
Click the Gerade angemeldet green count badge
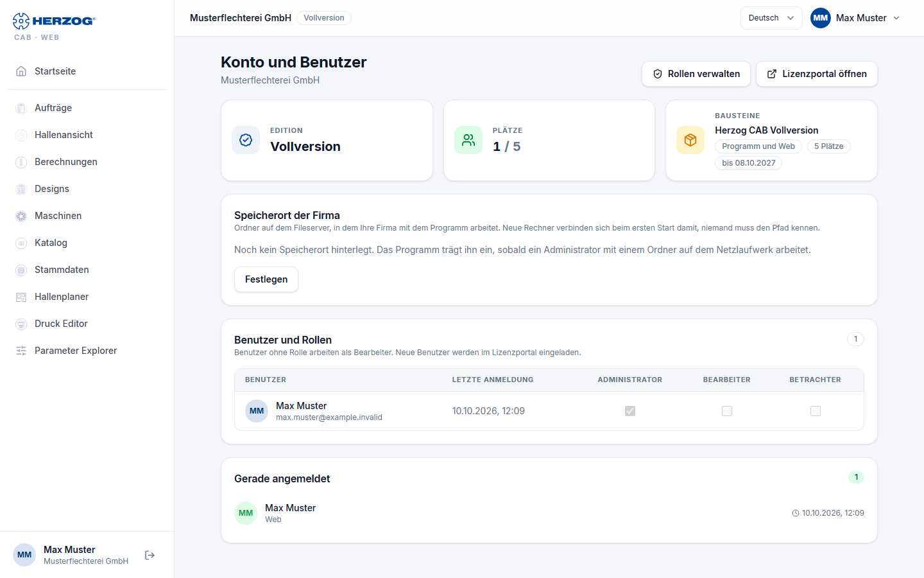856,477
